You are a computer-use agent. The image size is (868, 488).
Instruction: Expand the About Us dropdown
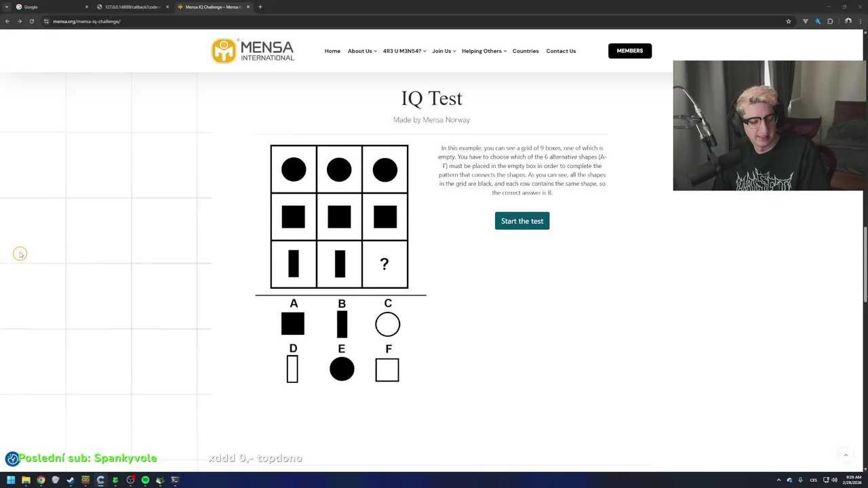tap(362, 51)
